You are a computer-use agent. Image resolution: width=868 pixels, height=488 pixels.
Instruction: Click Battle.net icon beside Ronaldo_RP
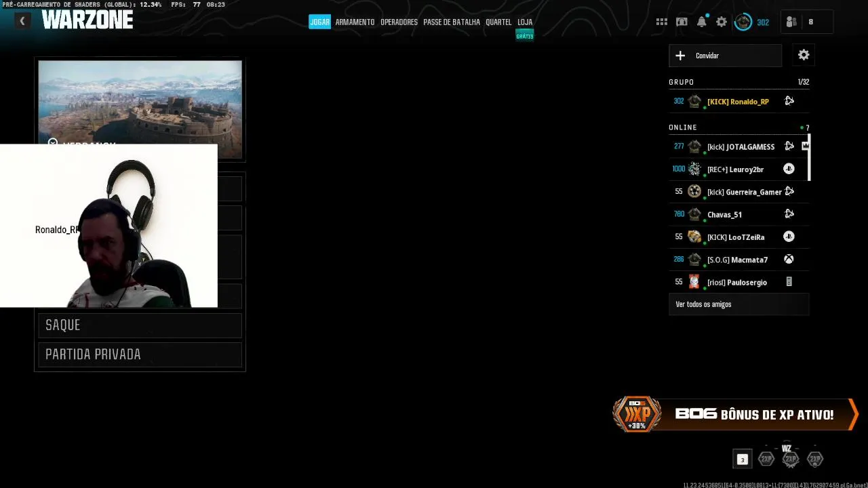789,101
